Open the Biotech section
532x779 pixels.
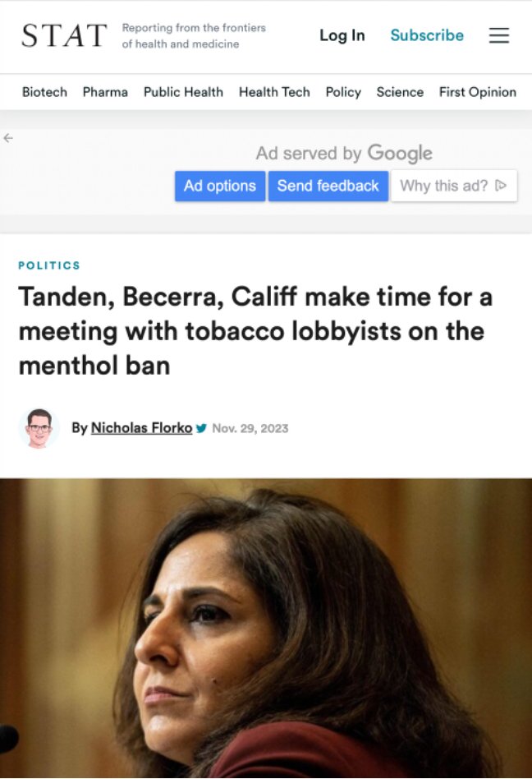44,92
